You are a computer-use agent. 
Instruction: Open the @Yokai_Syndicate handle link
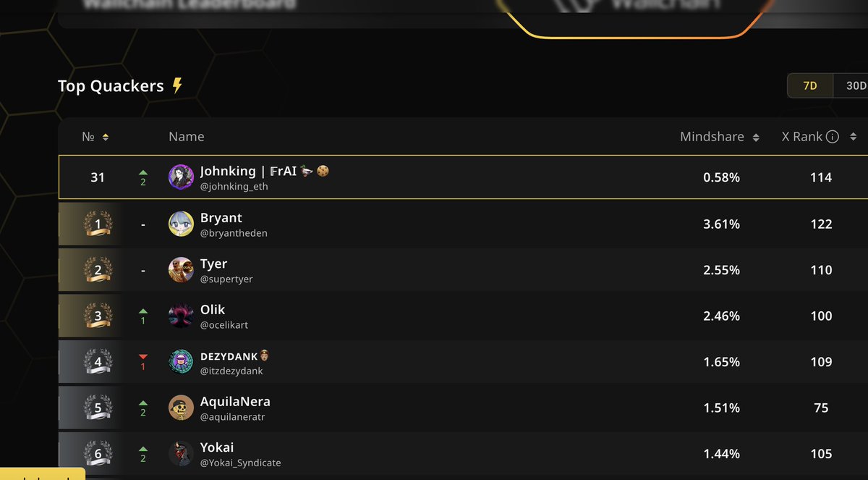[240, 463]
